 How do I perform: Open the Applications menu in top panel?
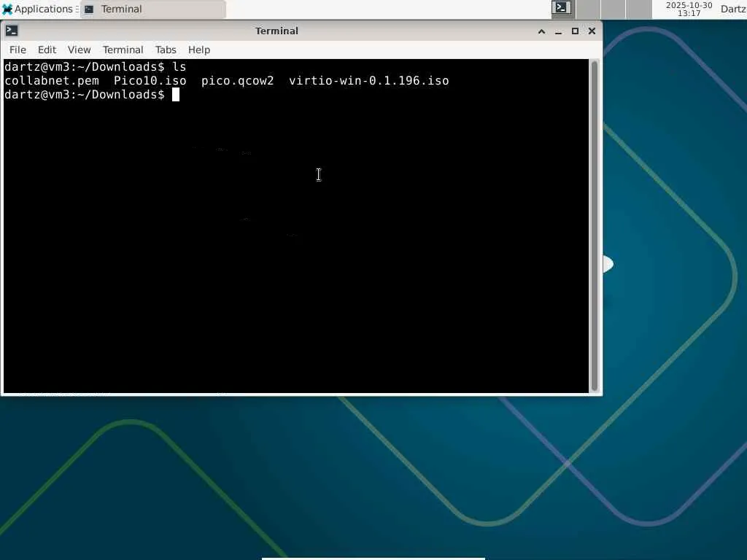(x=39, y=9)
